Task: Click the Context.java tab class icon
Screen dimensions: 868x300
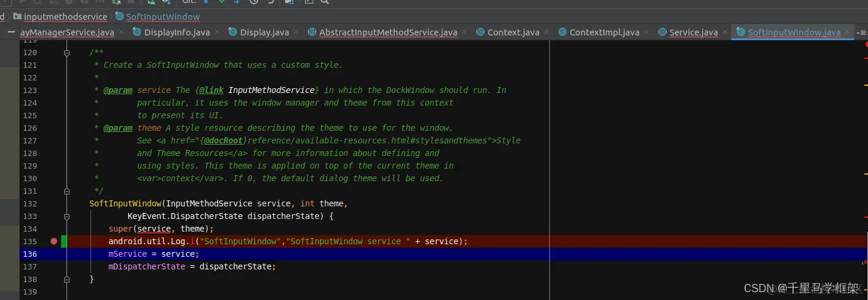Action: (x=480, y=32)
